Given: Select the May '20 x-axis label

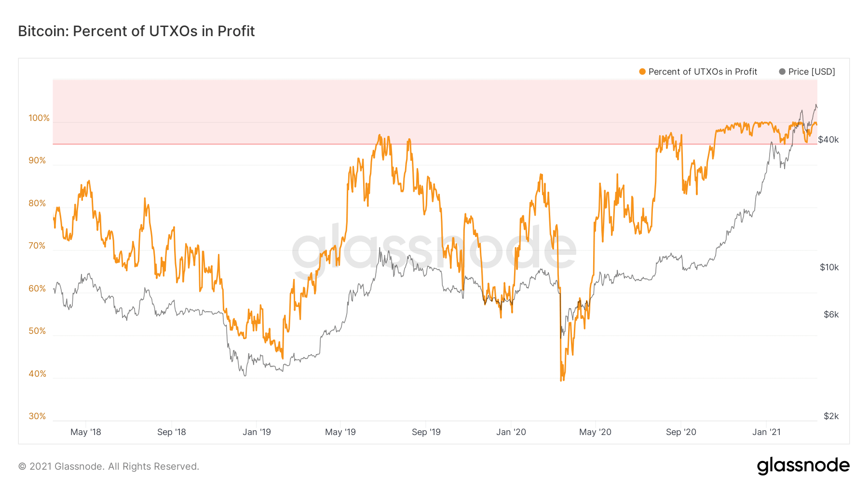Looking at the screenshot, I should [595, 432].
